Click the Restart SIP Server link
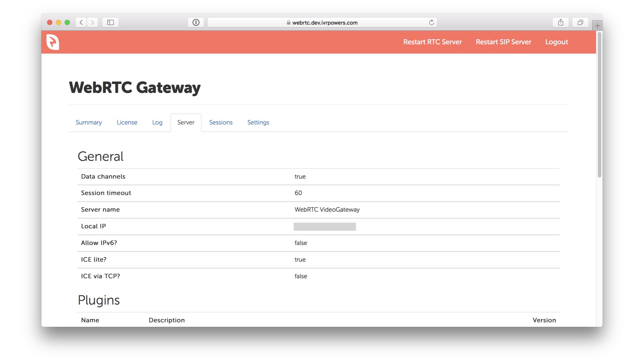Screen dimensions: 644x362 pyautogui.click(x=503, y=42)
